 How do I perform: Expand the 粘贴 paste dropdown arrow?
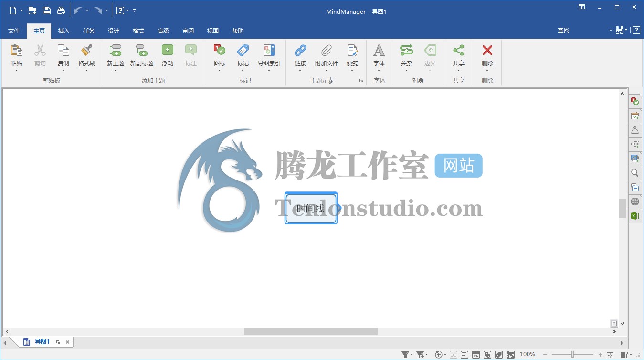tap(16, 71)
